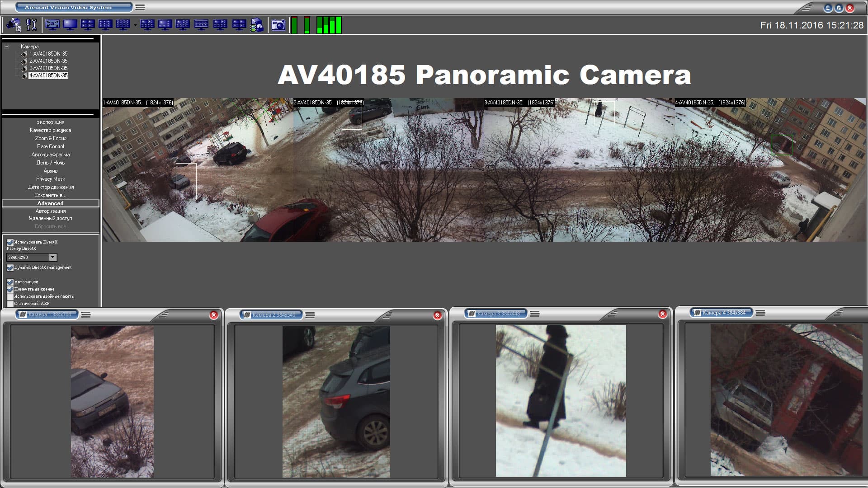Click the Детектор движения option

[50, 187]
